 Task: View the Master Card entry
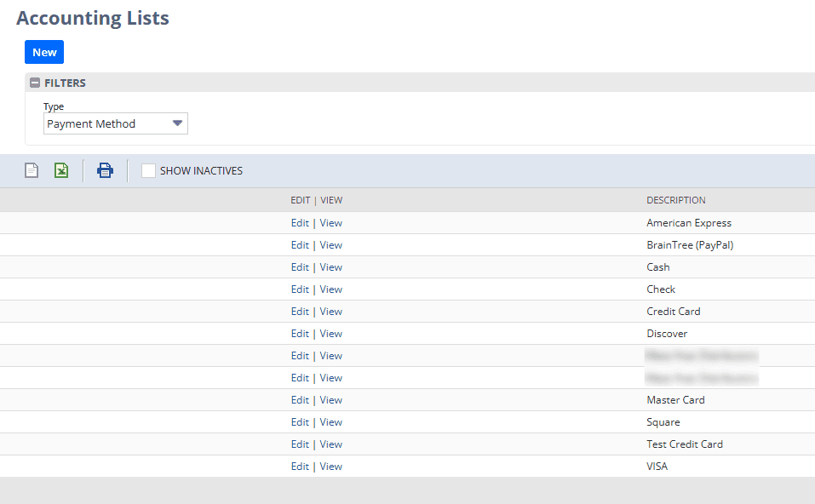[330, 400]
